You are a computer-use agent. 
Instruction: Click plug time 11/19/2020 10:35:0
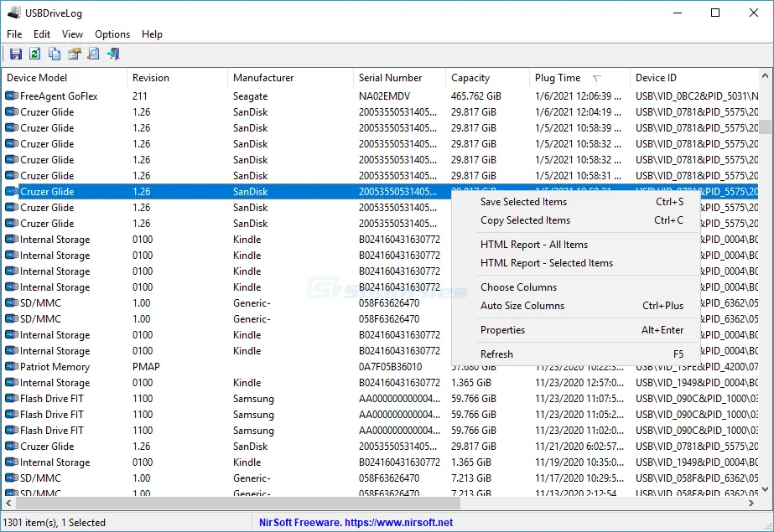pyautogui.click(x=579, y=462)
